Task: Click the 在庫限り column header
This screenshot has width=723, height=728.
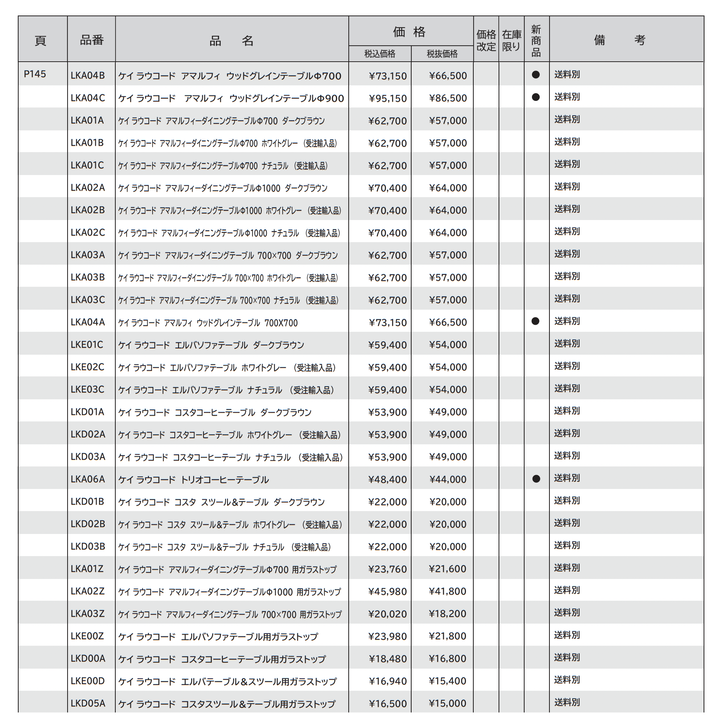Action: [511, 40]
